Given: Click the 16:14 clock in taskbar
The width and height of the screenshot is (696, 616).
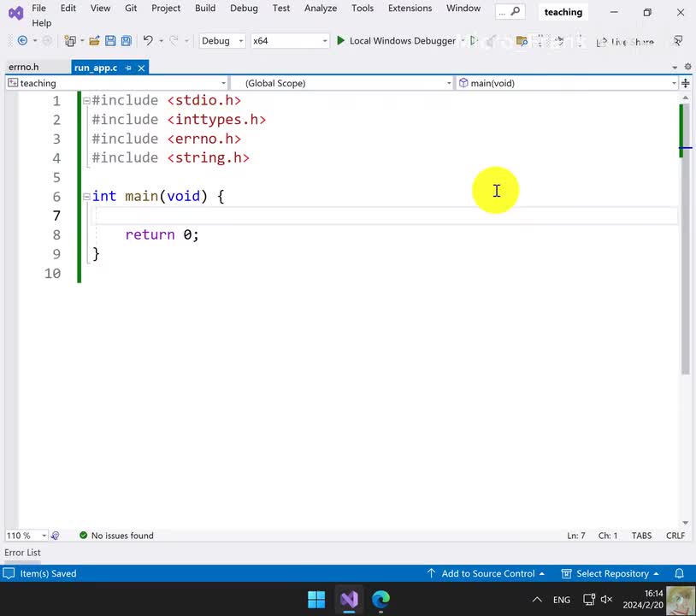Looking at the screenshot, I should point(653,594).
